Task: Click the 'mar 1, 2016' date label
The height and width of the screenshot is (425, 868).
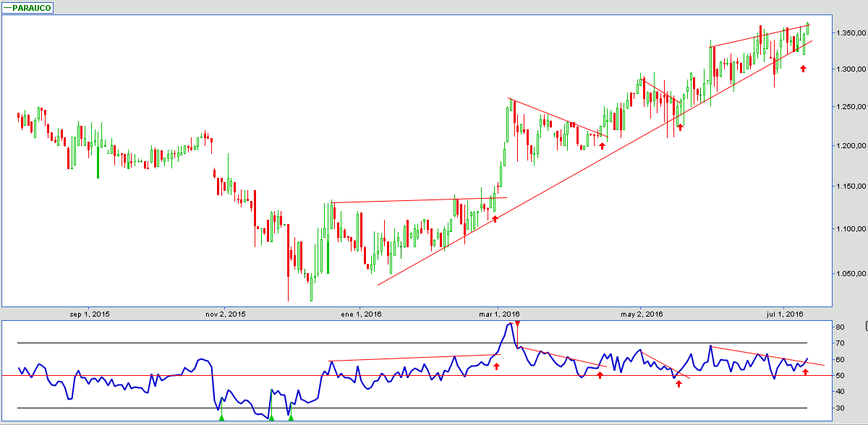Action: click(501, 314)
